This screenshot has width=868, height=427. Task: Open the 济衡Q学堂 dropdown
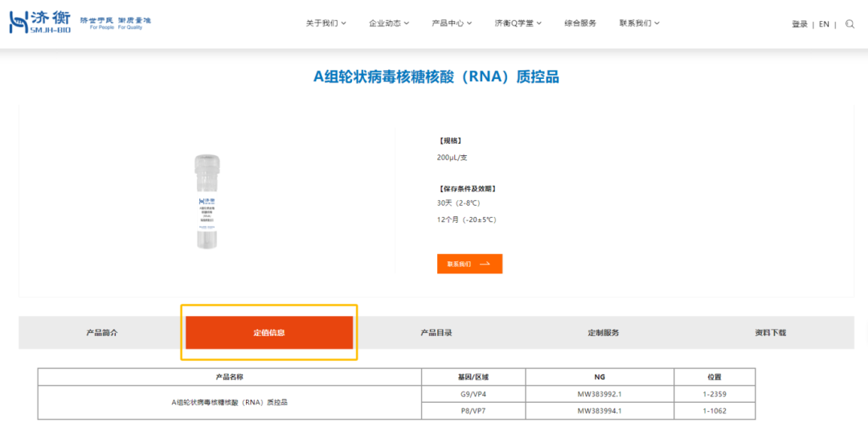click(x=518, y=23)
